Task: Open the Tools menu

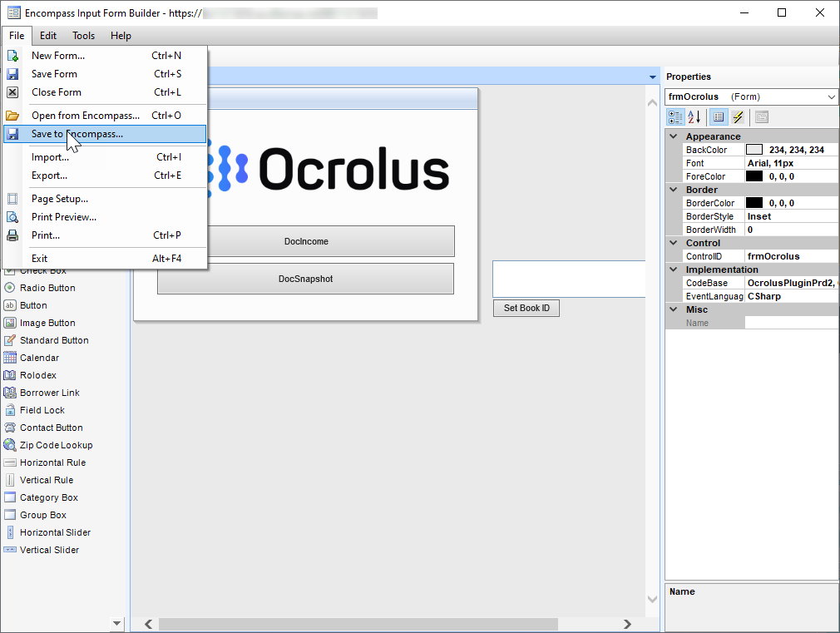Action: pyautogui.click(x=83, y=36)
